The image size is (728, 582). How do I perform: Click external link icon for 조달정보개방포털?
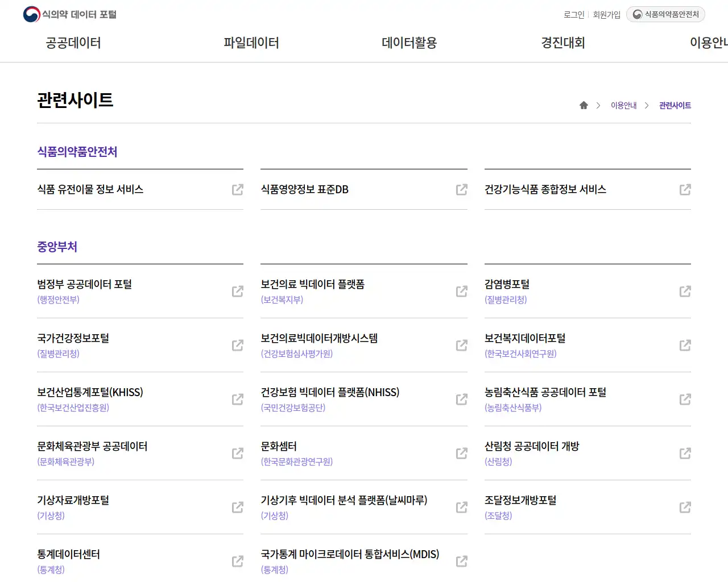point(685,507)
